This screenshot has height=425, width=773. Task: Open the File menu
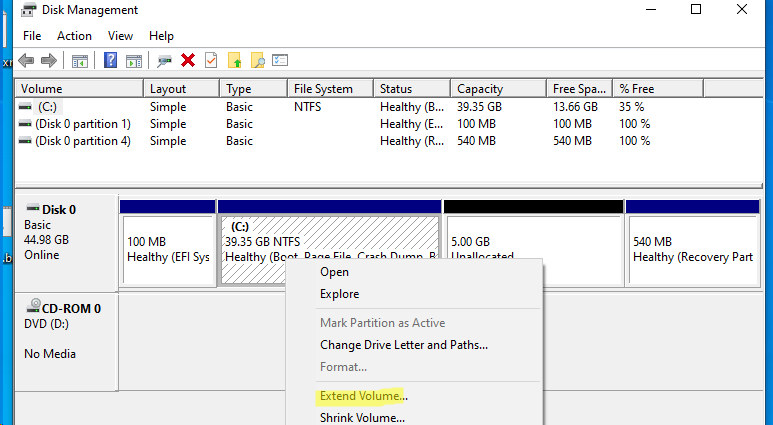point(32,36)
